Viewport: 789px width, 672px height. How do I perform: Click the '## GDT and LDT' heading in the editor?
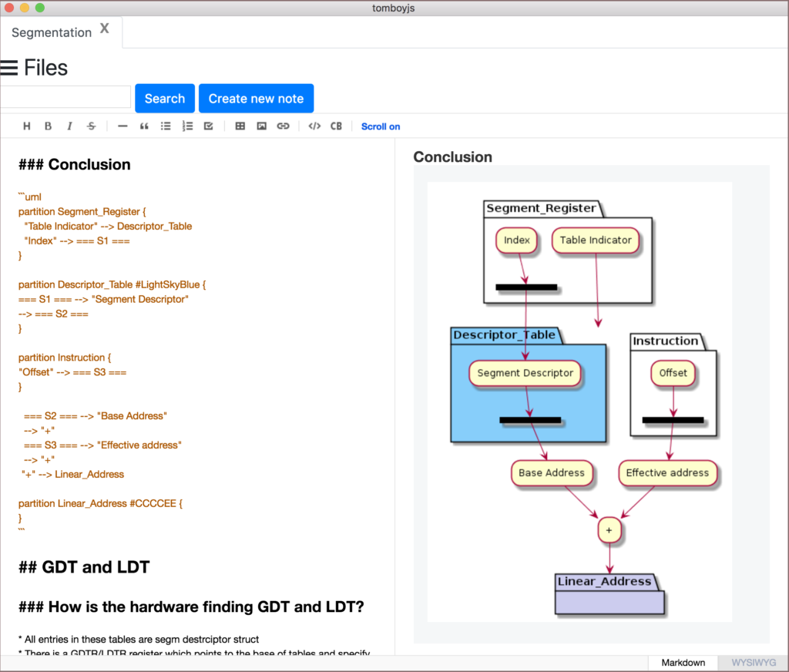point(84,567)
